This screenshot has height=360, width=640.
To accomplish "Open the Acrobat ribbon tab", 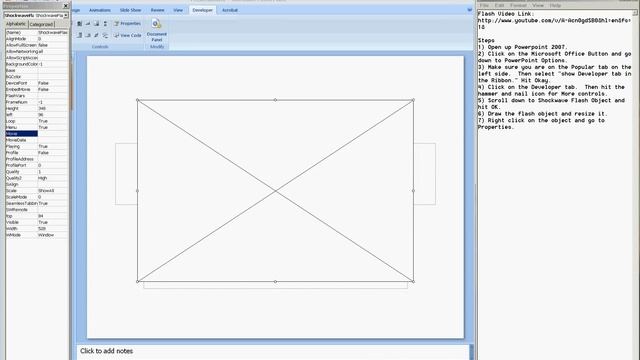I will pos(230,10).
